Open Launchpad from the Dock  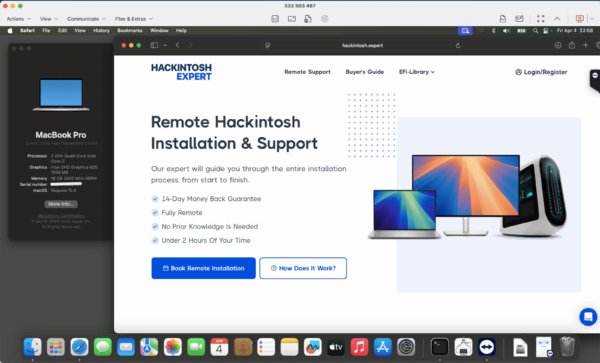56,347
